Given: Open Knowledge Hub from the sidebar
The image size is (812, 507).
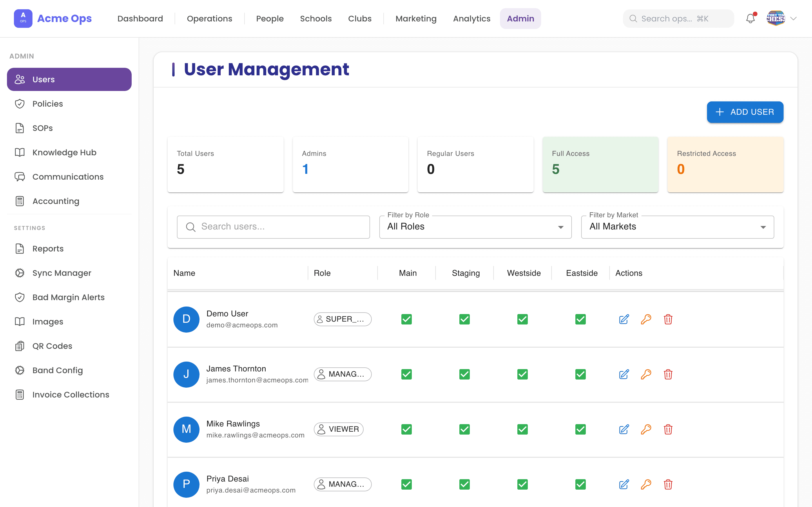Looking at the screenshot, I should tap(64, 152).
